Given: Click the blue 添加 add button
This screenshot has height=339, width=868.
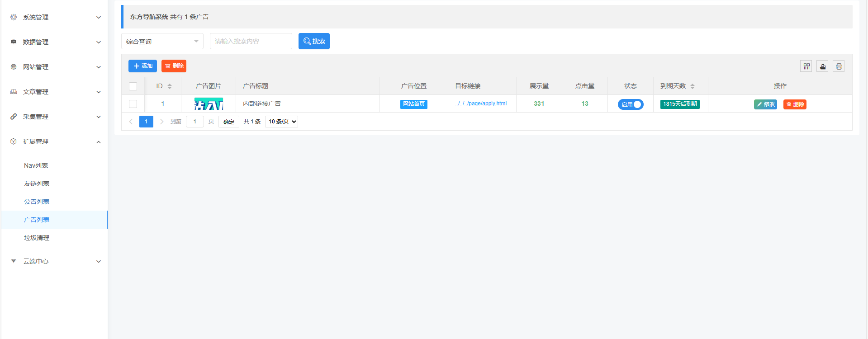Looking at the screenshot, I should click(x=142, y=66).
